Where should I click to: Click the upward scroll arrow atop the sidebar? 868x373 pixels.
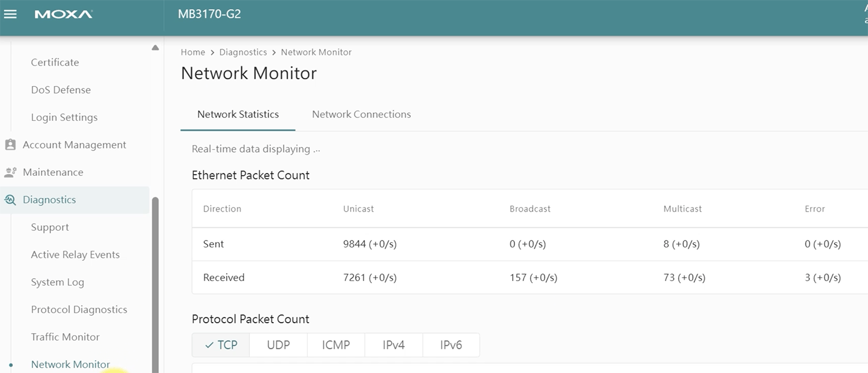click(155, 47)
